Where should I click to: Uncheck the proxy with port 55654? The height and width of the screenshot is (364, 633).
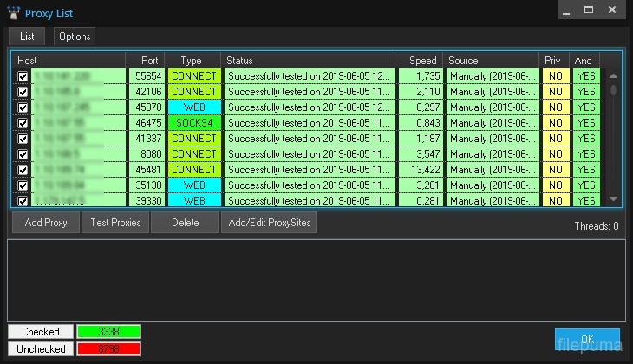coord(23,76)
